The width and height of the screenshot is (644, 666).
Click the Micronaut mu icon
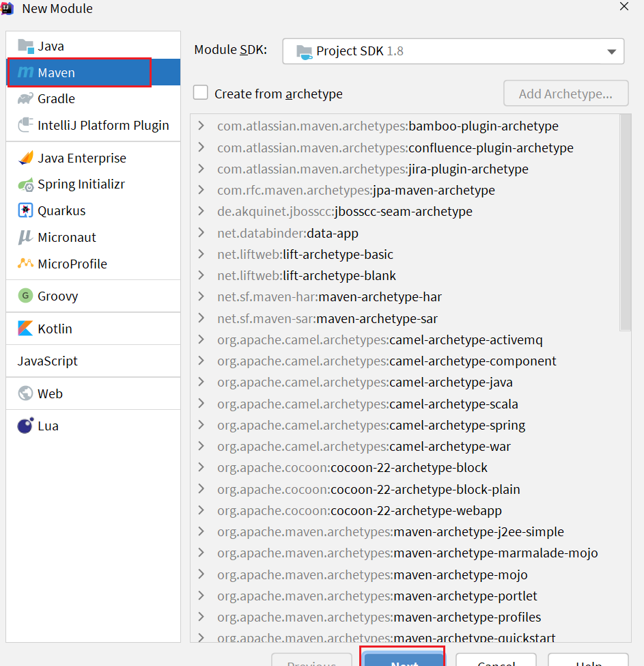click(x=25, y=237)
